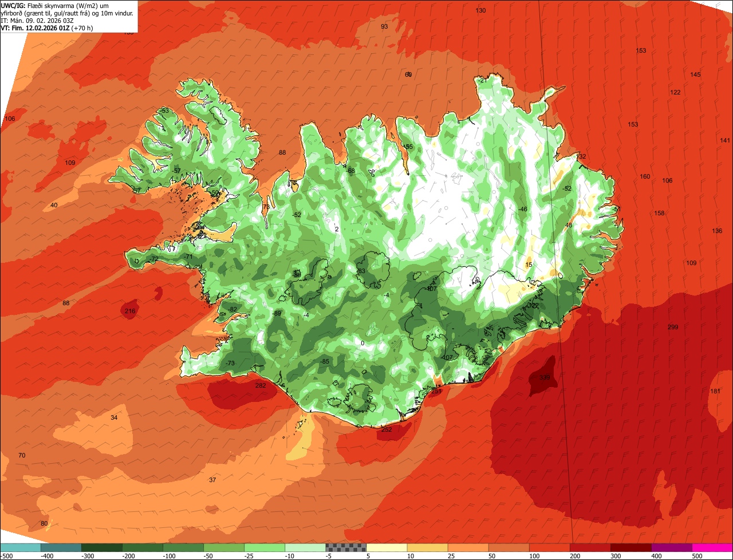Click the orange 25 to 50 legend swatch

tap(468, 547)
